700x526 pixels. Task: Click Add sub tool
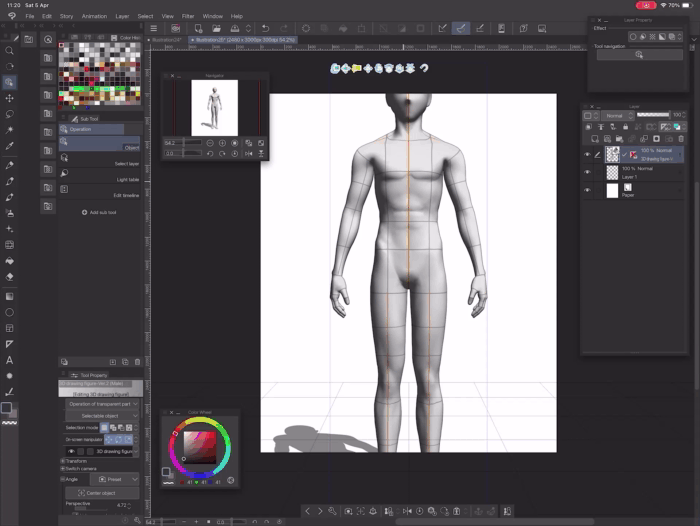click(100, 212)
